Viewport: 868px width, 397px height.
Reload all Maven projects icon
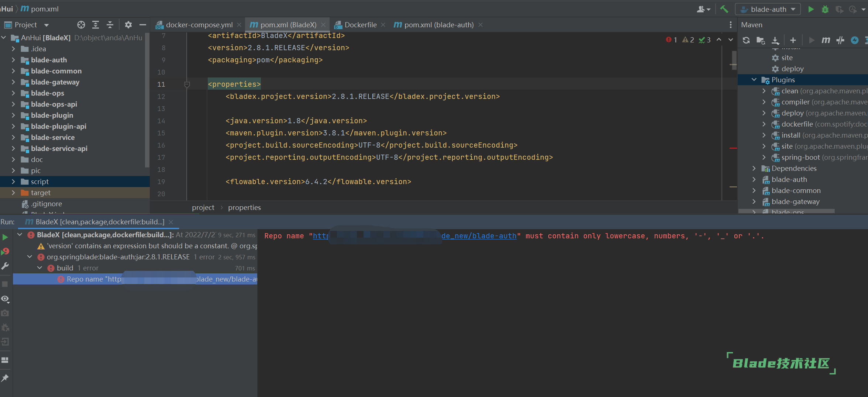[x=746, y=40]
